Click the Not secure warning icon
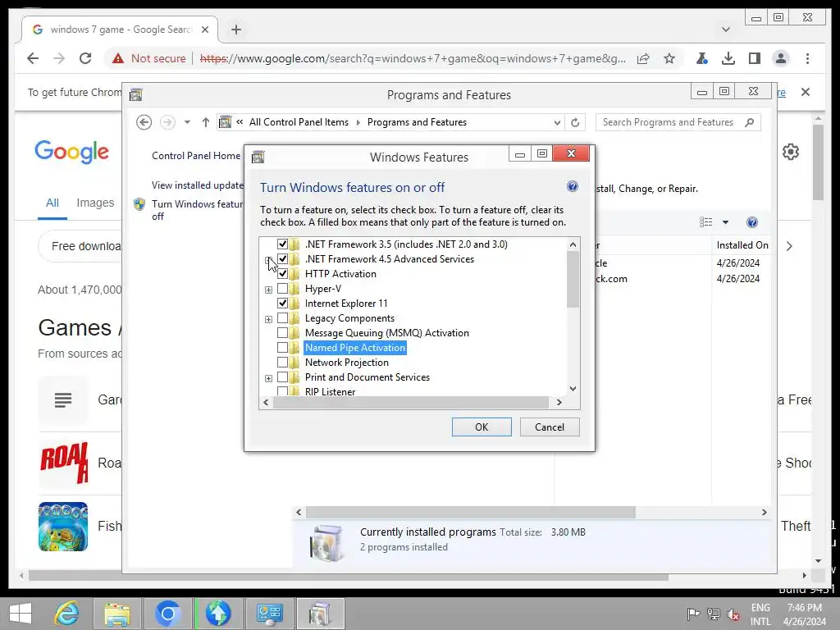Image resolution: width=840 pixels, height=630 pixels. (118, 58)
